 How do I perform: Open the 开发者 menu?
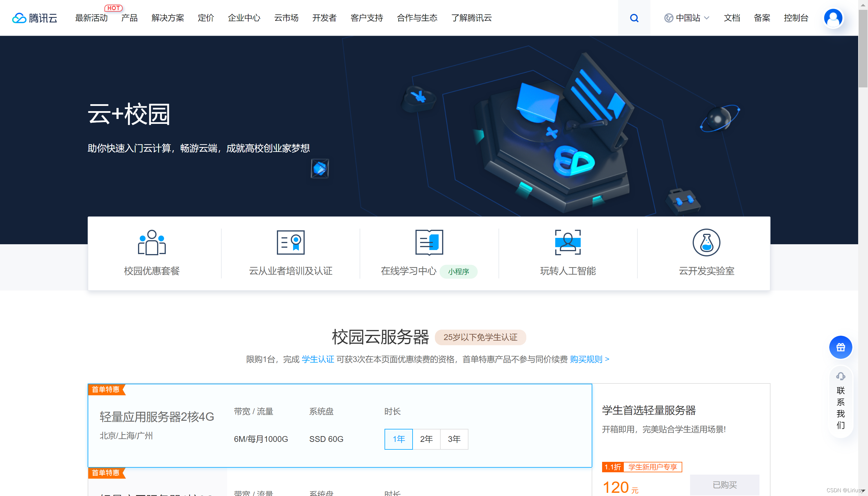[324, 18]
